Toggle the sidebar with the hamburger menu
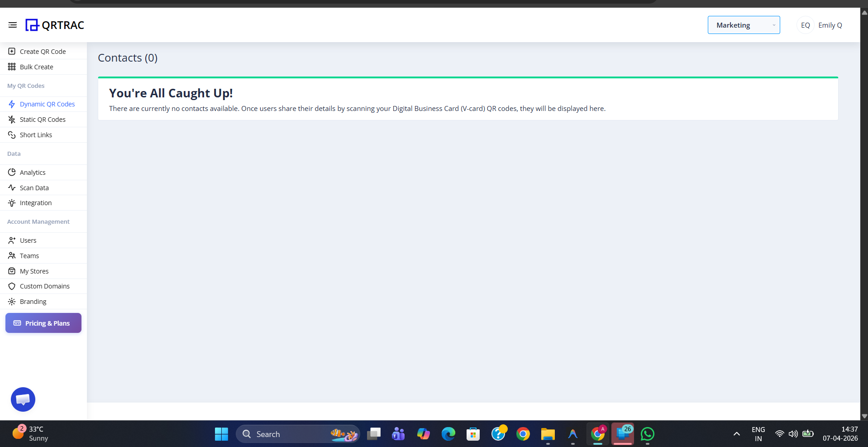Viewport: 868px width, 447px height. tap(13, 25)
